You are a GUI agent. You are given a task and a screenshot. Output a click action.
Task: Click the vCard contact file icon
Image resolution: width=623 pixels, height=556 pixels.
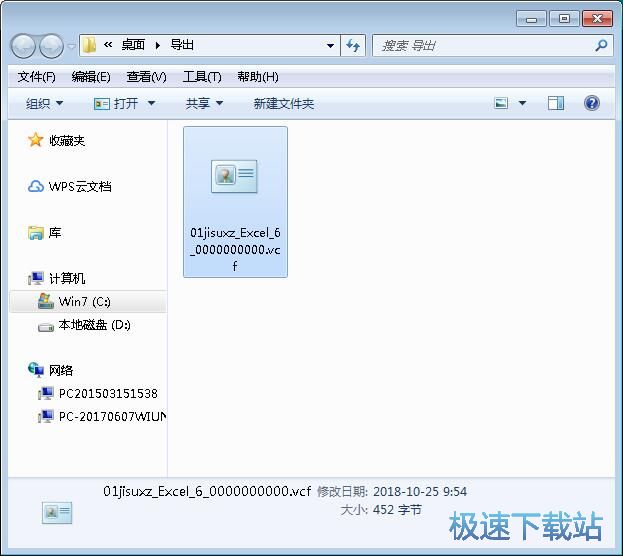(234, 176)
